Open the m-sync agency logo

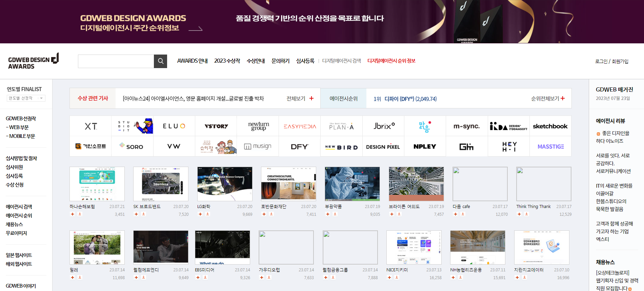(467, 126)
